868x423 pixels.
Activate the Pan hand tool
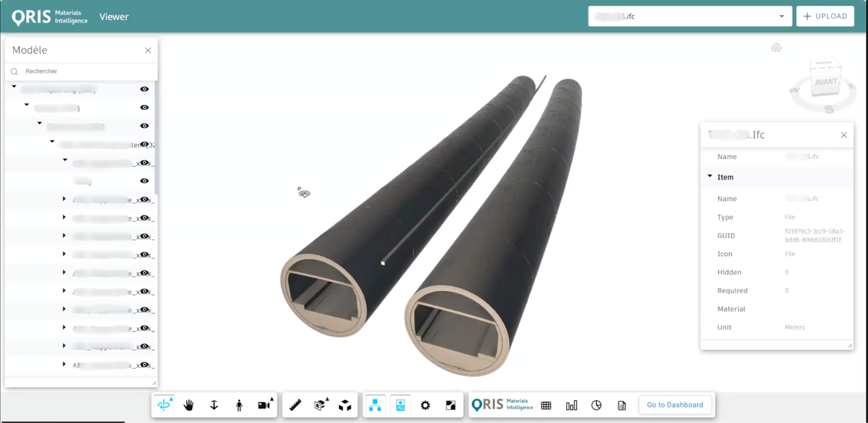189,405
